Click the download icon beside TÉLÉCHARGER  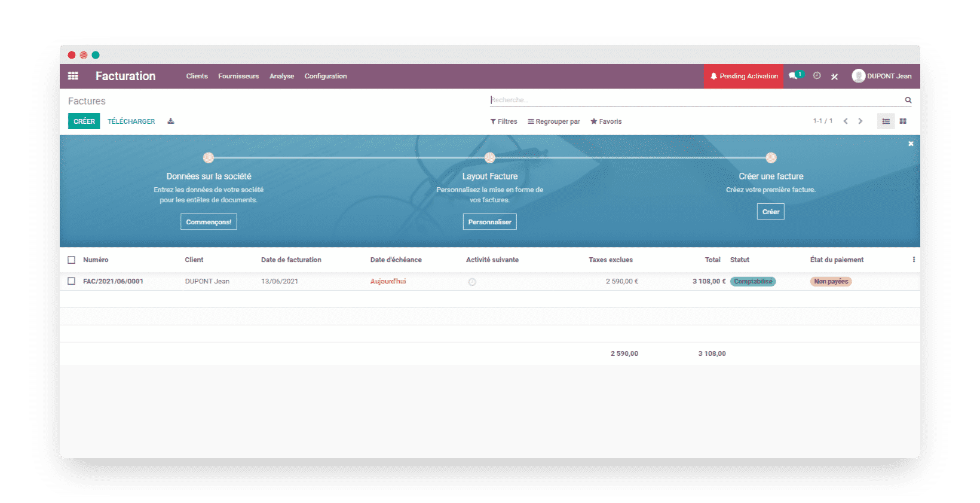171,121
